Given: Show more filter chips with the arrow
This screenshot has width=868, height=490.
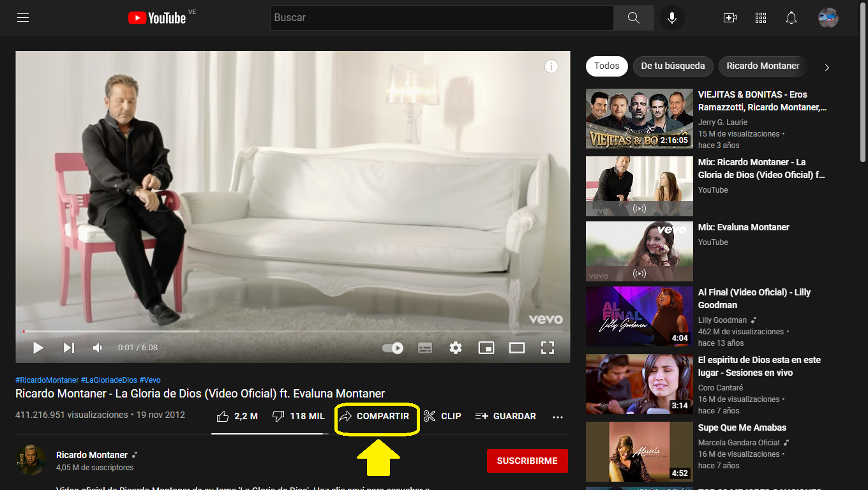Looking at the screenshot, I should tap(827, 67).
